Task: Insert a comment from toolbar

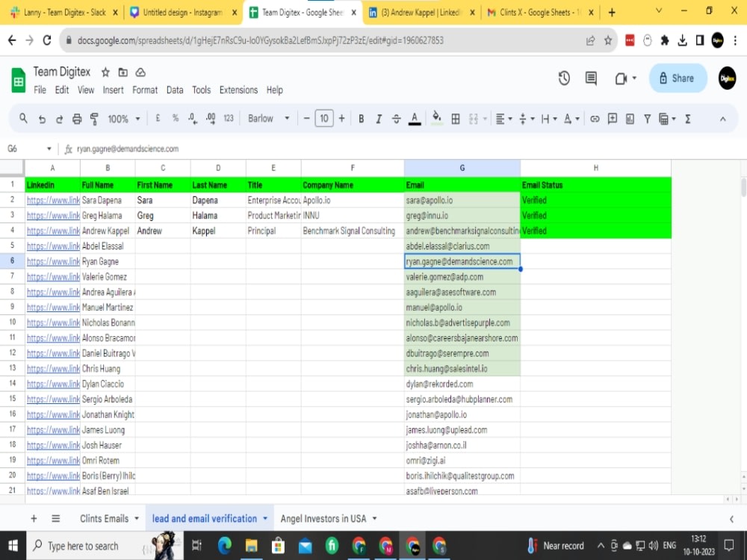Action: 613,119
